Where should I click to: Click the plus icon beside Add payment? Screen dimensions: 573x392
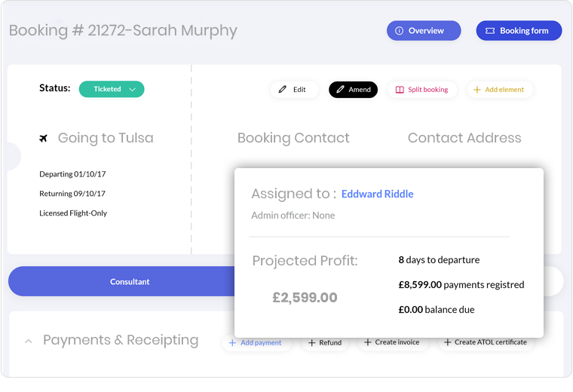pyautogui.click(x=232, y=343)
